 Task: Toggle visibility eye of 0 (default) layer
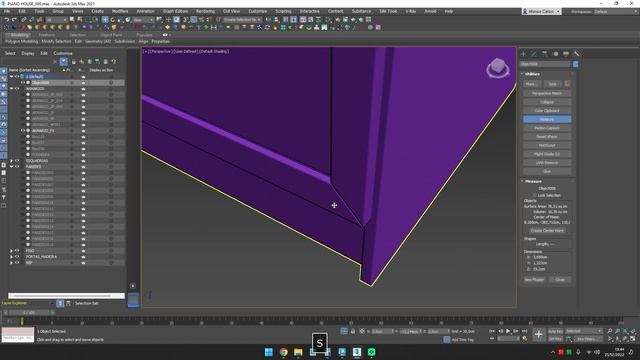[x=17, y=76]
